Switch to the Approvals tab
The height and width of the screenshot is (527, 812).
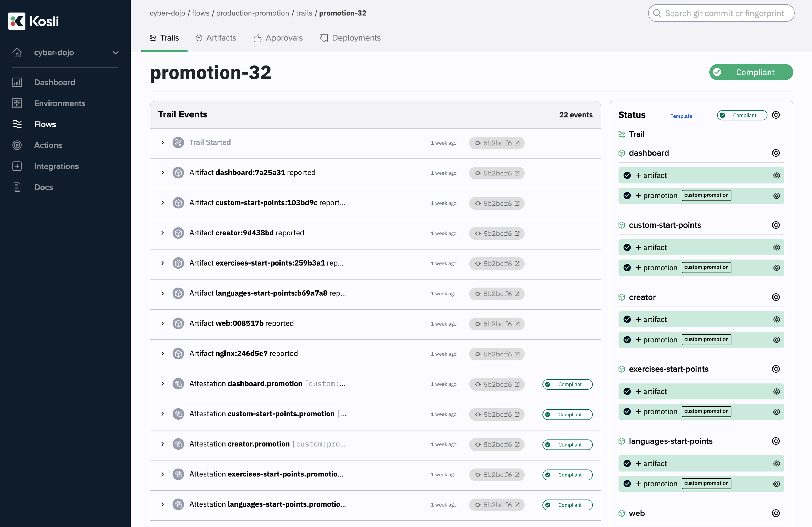(x=278, y=38)
